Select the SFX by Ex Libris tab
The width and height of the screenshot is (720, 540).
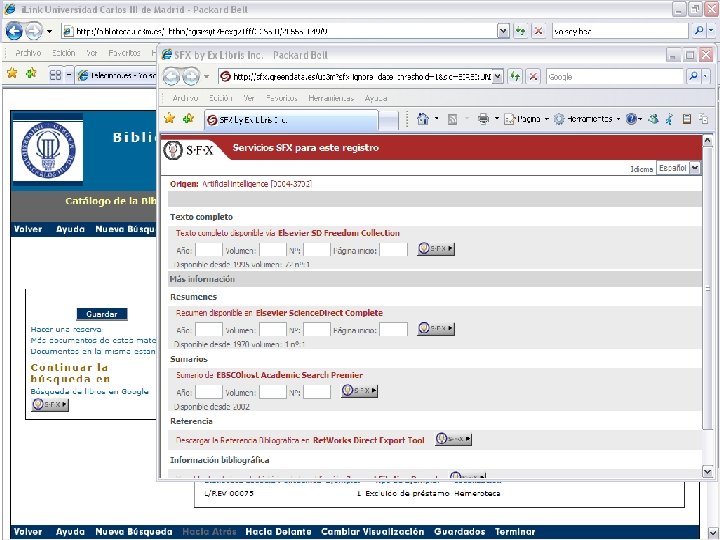click(x=292, y=120)
